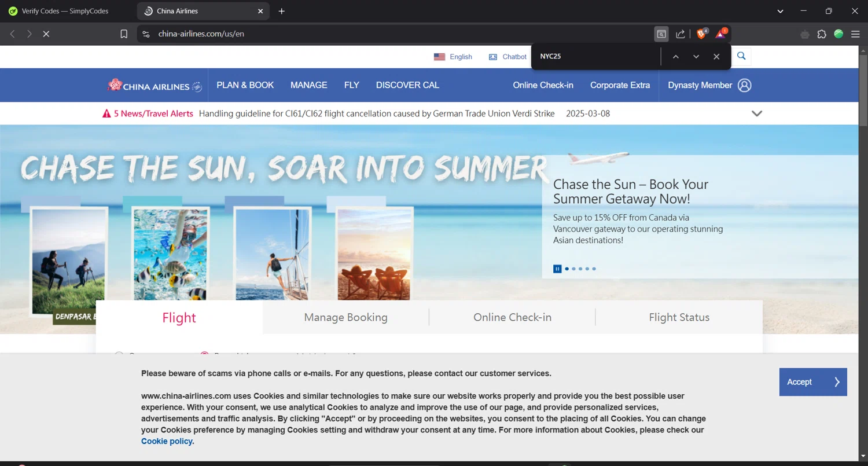Go to next find result

pyautogui.click(x=696, y=57)
